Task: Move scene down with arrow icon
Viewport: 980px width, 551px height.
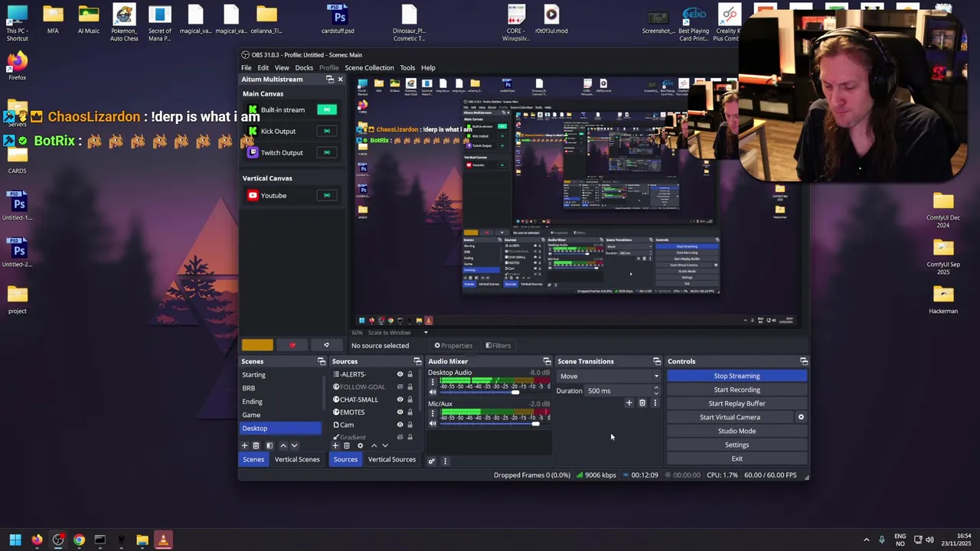Action: pyautogui.click(x=294, y=445)
